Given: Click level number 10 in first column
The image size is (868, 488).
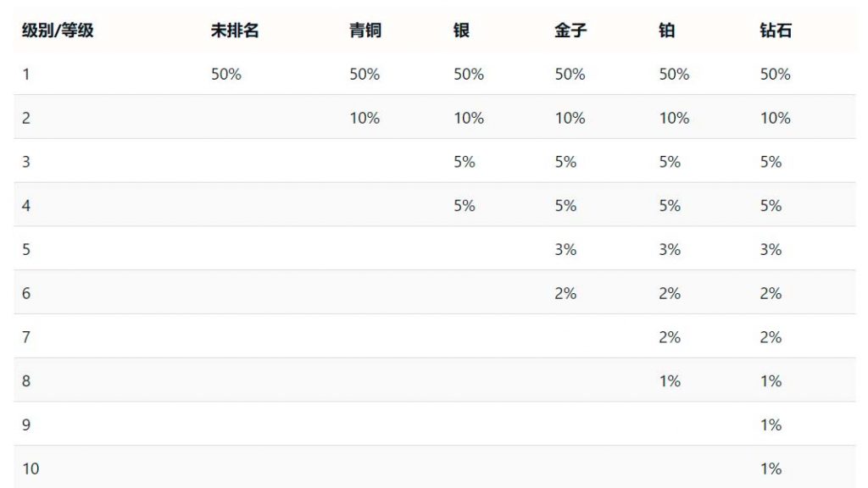Looking at the screenshot, I should click(31, 469).
